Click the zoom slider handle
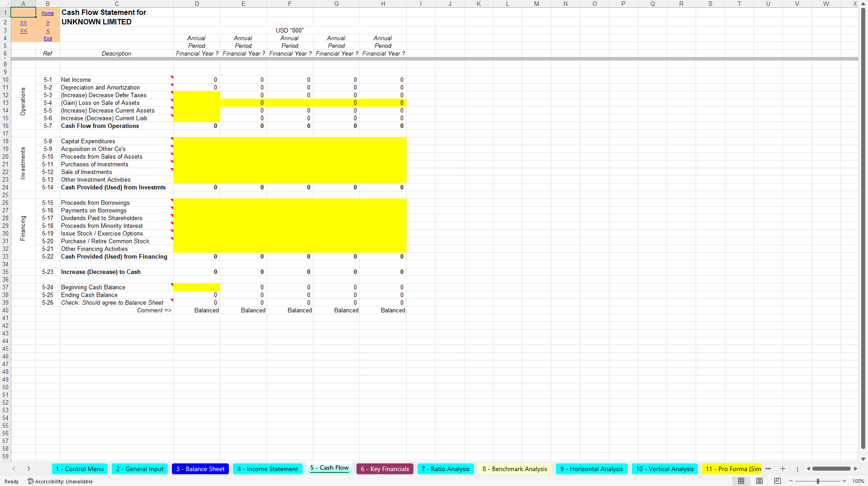Screen dimensions: 868x486 [x=817, y=481]
